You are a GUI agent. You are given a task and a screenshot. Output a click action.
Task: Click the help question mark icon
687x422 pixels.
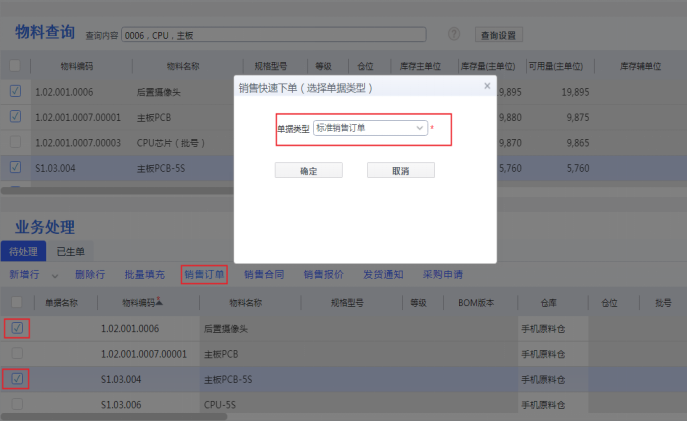454,34
